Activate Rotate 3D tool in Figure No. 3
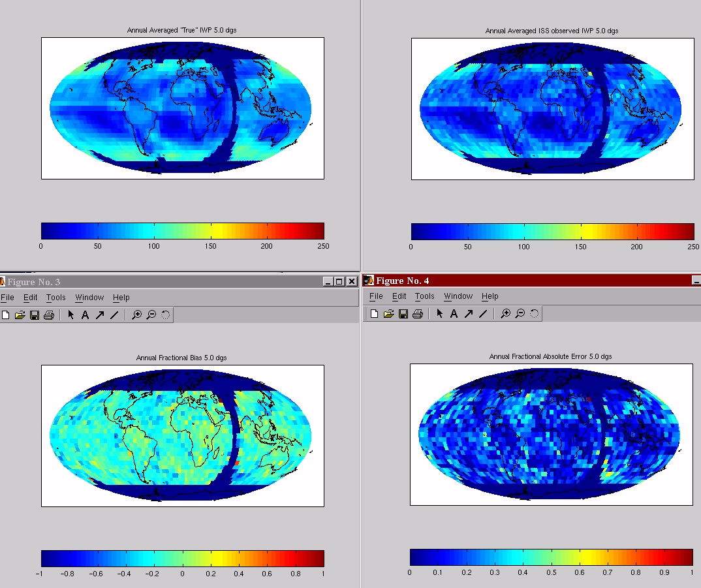 165,315
